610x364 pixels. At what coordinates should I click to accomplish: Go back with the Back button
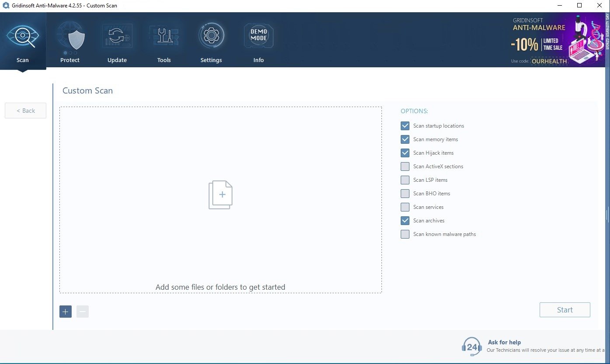[x=25, y=111]
